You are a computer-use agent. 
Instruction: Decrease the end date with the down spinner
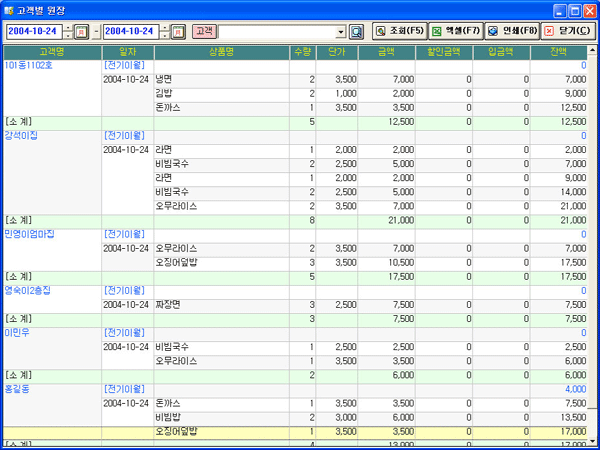click(x=165, y=36)
